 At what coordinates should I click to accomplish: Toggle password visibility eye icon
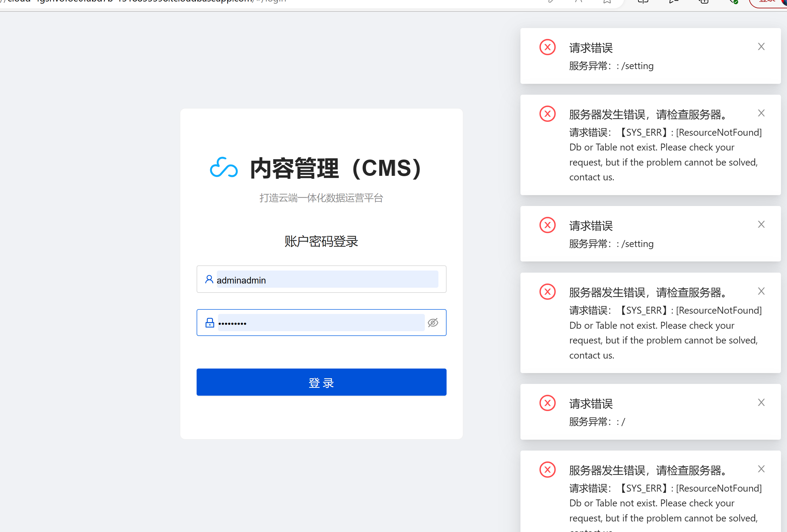coord(433,323)
